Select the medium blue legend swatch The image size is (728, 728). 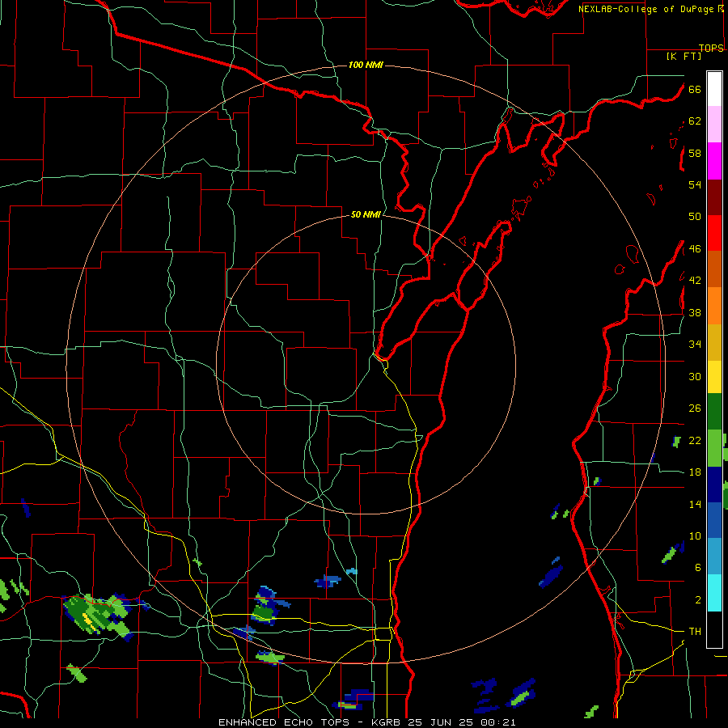point(714,520)
